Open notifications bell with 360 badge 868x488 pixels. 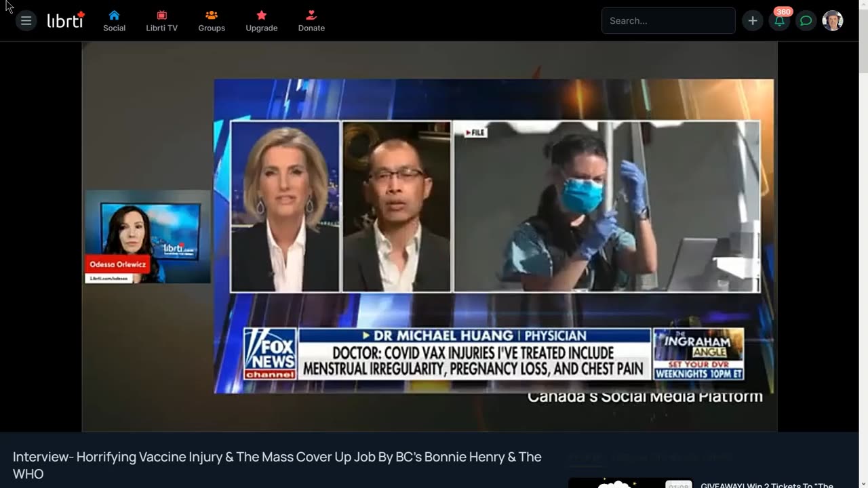coord(780,20)
